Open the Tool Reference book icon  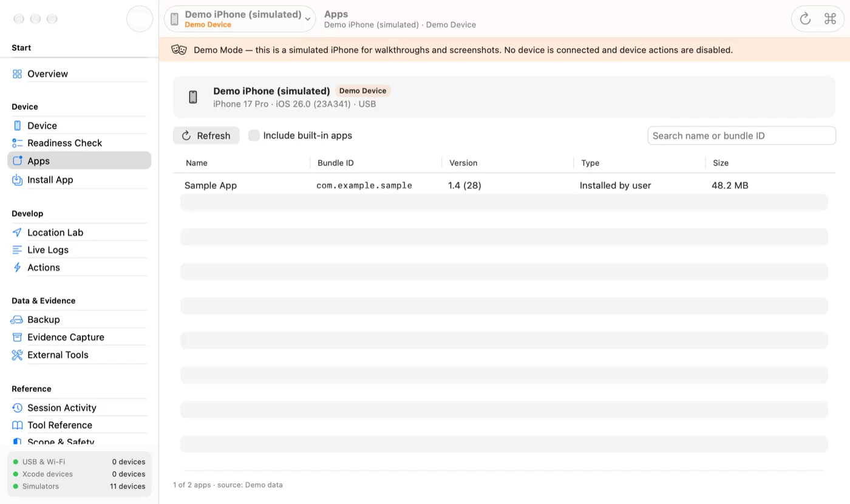pos(17,426)
